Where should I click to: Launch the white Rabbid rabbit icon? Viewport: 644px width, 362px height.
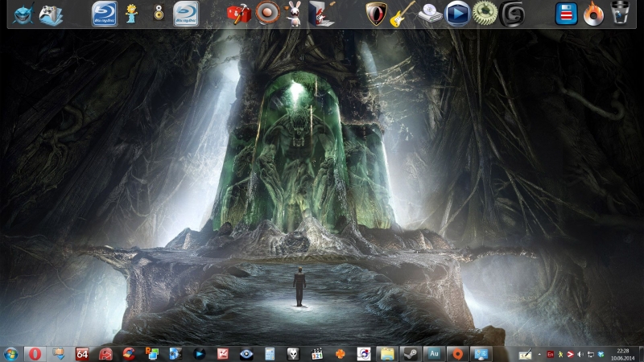pos(294,14)
